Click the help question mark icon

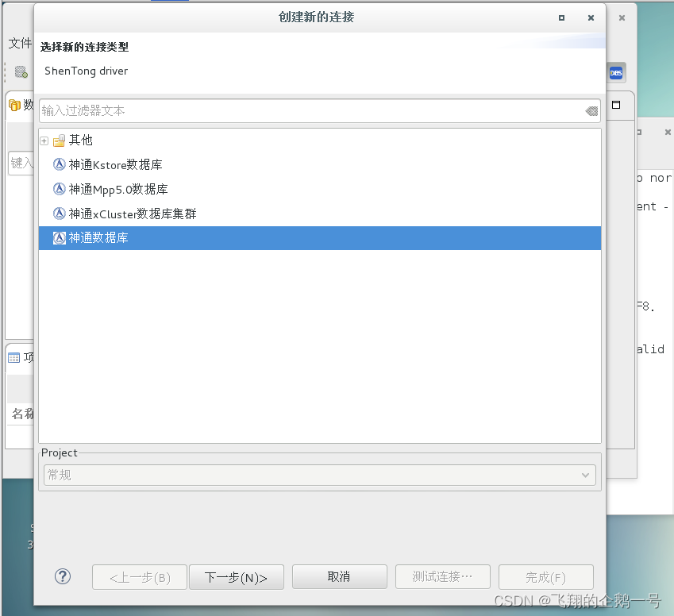63,576
